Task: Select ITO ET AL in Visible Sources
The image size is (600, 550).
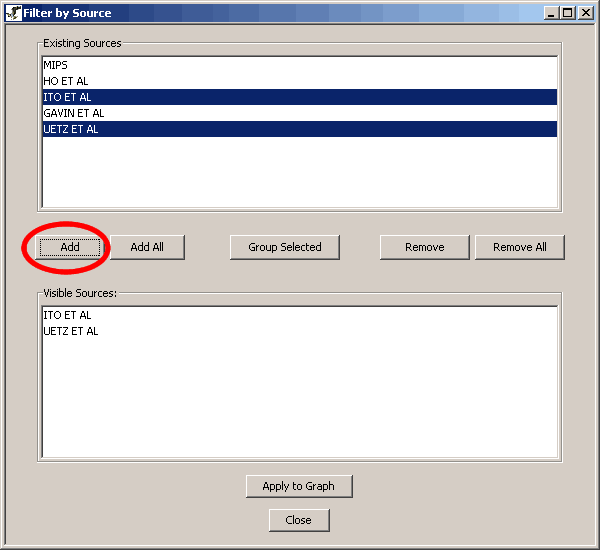Action: pyautogui.click(x=67, y=315)
